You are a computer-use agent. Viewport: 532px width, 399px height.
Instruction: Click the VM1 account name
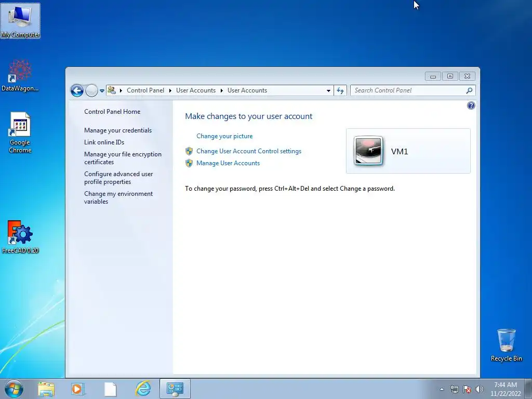pos(400,151)
